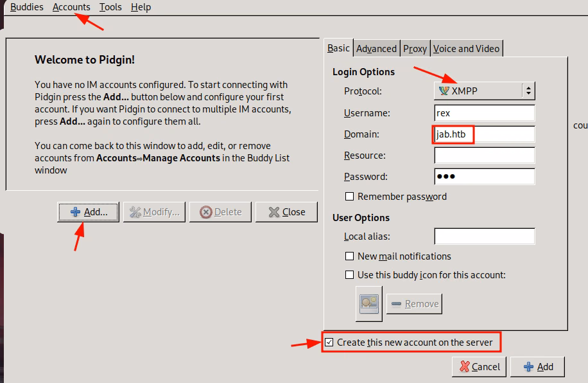
Task: Click the Modify... button
Action: pos(154,212)
